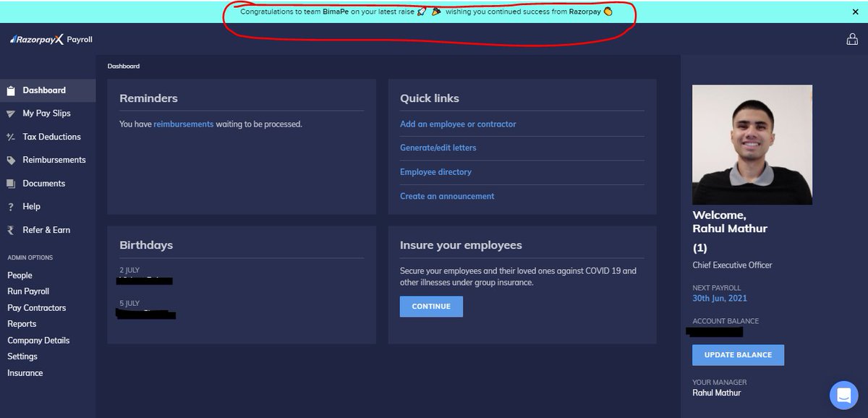Click the Insure your employees heading
Image resolution: width=868 pixels, height=418 pixels.
click(x=461, y=245)
